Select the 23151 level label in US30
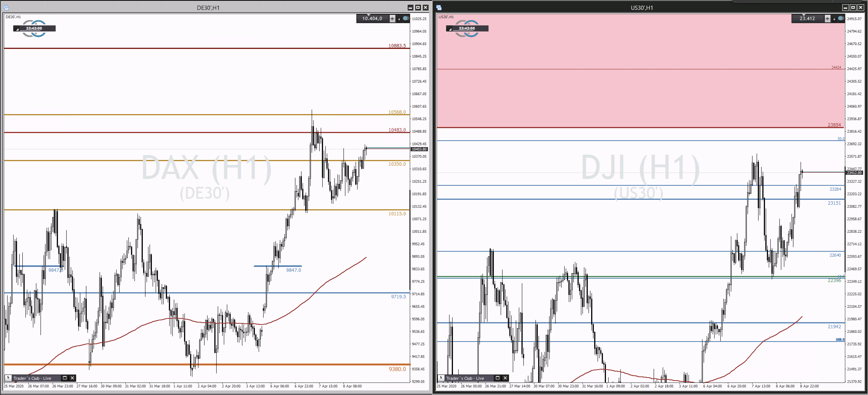868x395 pixels. pos(834,203)
